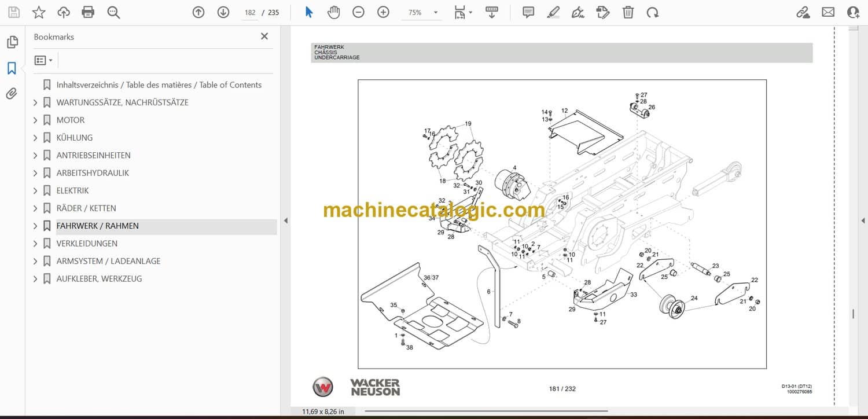Share a link to the file

click(x=803, y=12)
